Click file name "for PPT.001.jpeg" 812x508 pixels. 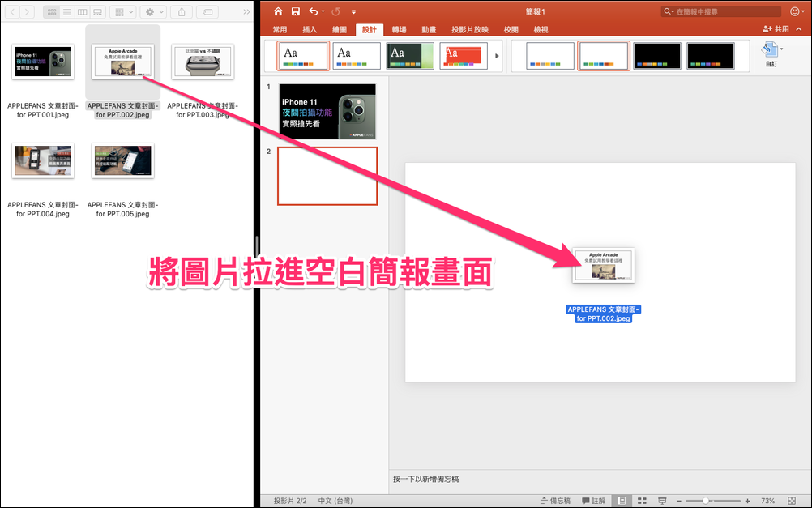pos(43,115)
